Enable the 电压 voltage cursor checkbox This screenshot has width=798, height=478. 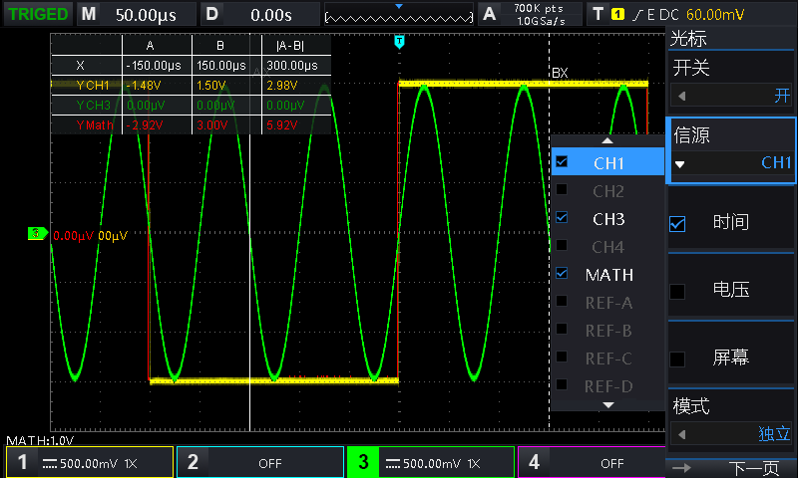[x=678, y=290]
